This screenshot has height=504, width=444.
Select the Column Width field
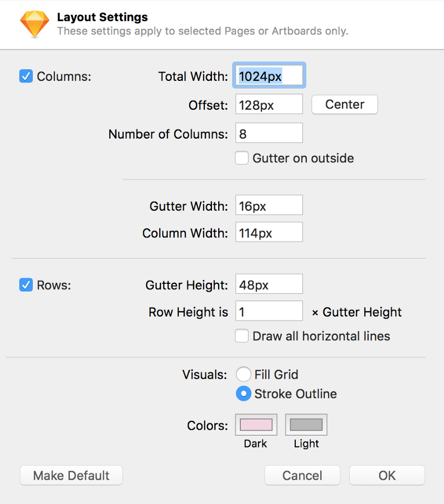pyautogui.click(x=269, y=232)
